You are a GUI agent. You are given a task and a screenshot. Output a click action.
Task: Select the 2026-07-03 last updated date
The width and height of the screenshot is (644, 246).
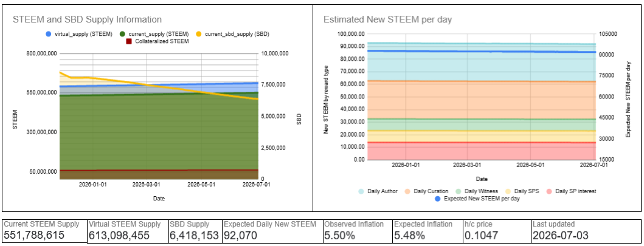[561, 235]
